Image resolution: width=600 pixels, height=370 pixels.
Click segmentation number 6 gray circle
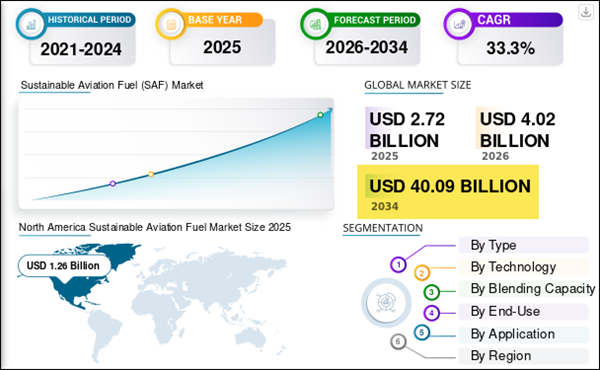tap(398, 341)
